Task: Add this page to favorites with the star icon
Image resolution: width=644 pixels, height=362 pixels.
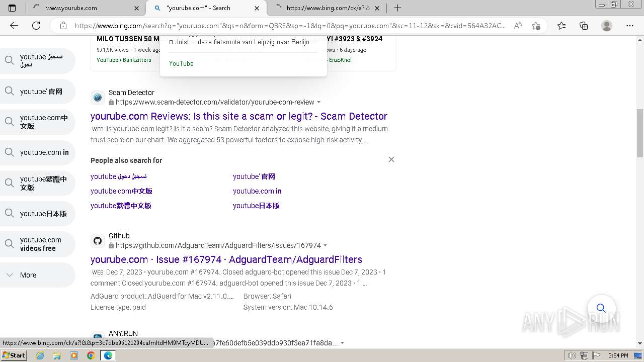Action: click(x=536, y=26)
